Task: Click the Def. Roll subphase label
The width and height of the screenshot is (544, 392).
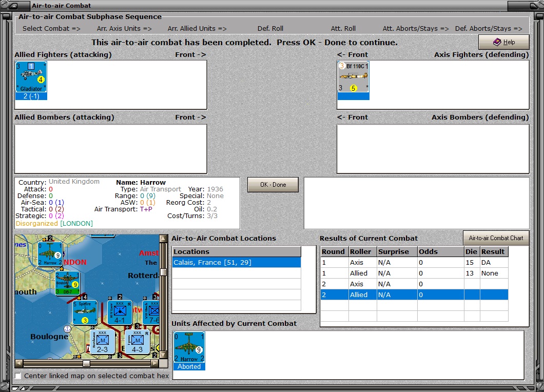Action: (x=270, y=28)
